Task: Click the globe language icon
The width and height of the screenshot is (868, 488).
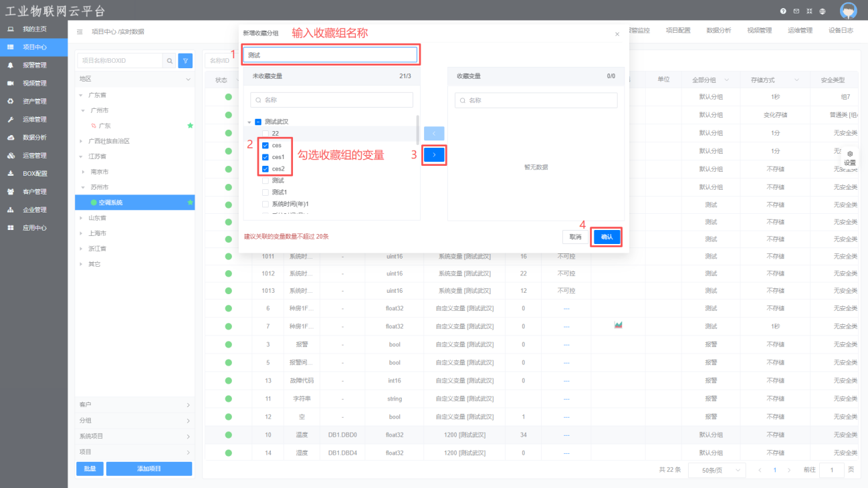Action: [x=822, y=11]
